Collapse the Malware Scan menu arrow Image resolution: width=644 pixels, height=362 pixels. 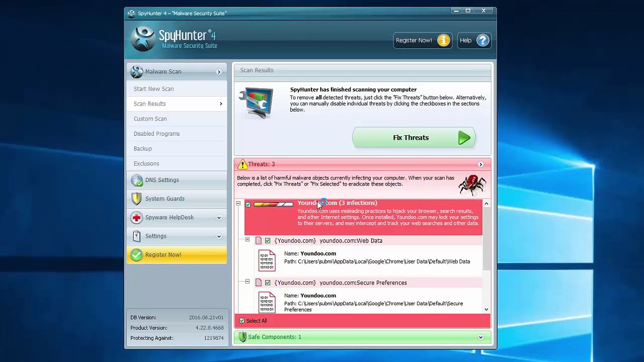click(219, 72)
